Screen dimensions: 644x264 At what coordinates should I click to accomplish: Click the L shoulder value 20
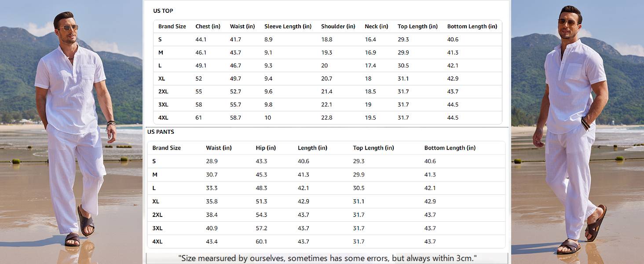pyautogui.click(x=325, y=66)
